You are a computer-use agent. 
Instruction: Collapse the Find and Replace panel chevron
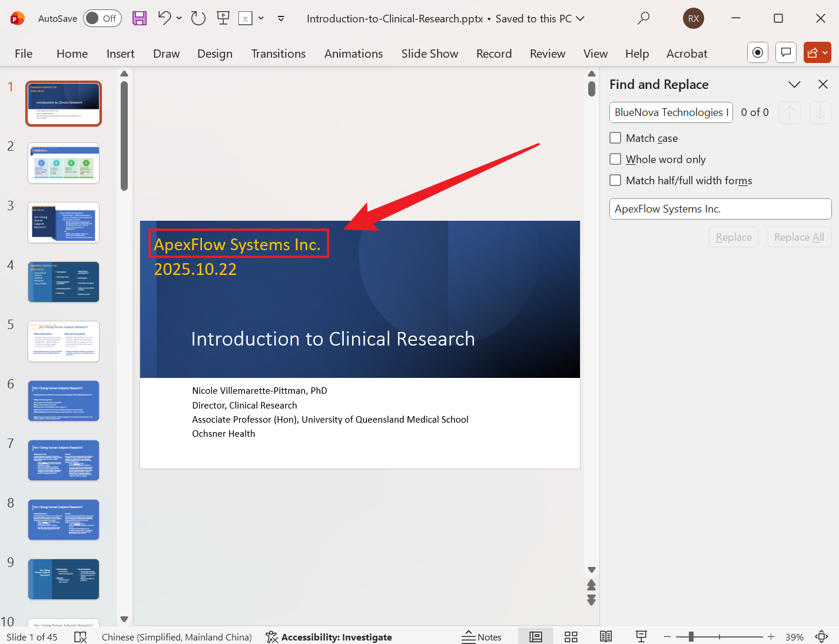(x=794, y=84)
